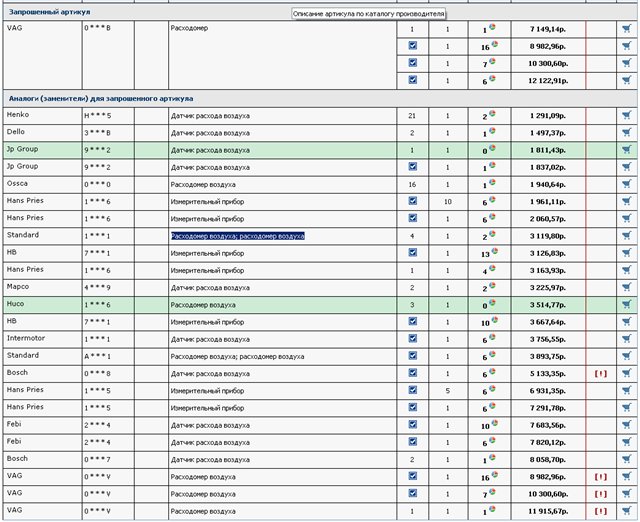Open statistics icon for Standard 3 893,75р. row
The width and height of the screenshot is (640, 522).
point(492,354)
